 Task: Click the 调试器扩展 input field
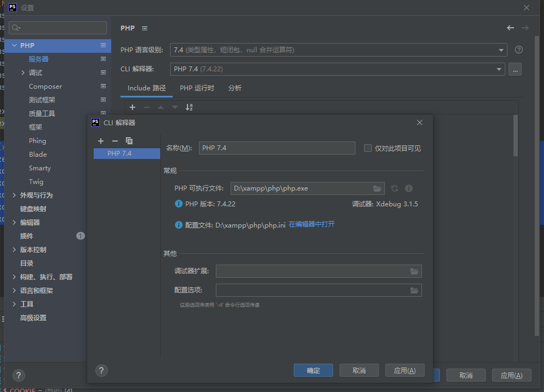point(312,271)
